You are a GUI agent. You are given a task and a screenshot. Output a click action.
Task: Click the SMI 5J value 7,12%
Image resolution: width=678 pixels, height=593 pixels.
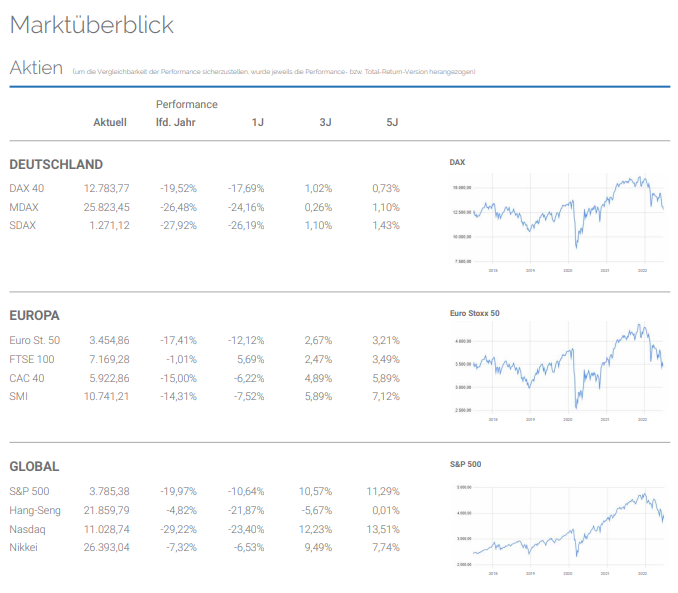coord(385,397)
